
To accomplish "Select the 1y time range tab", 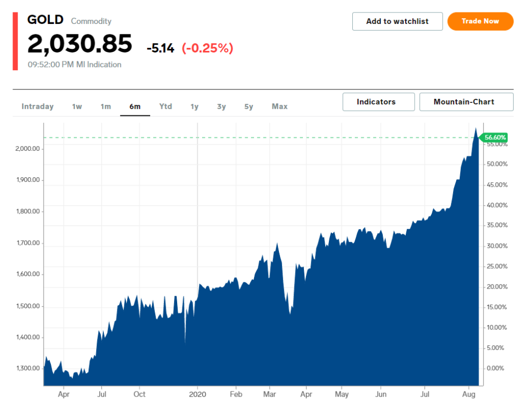I will 194,107.
